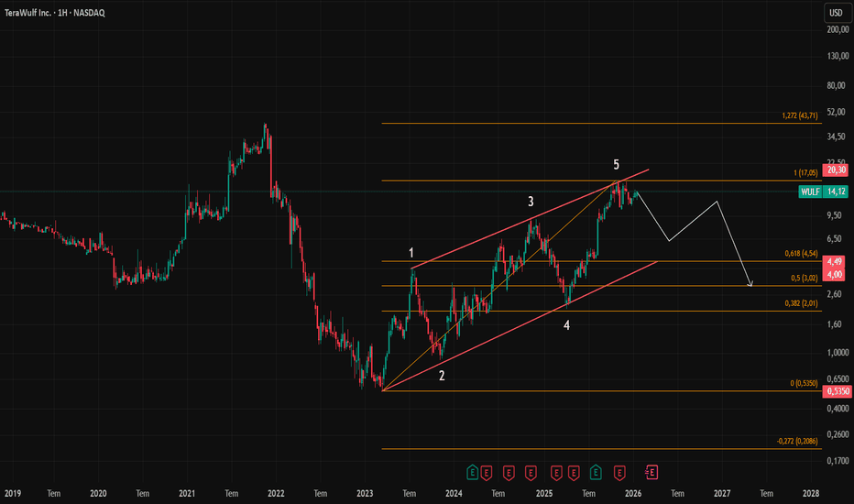Image resolution: width=854 pixels, height=504 pixels.
Task: Click the pink upcoming earnings marker after 2026
Action: pos(651,473)
